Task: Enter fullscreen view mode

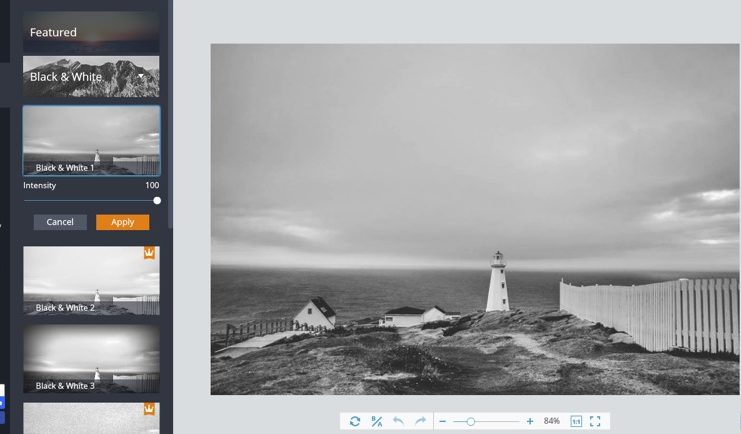Action: point(596,422)
